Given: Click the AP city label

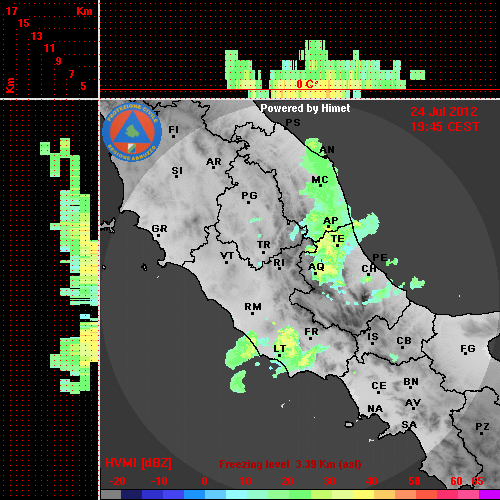Looking at the screenshot, I should point(331,221).
